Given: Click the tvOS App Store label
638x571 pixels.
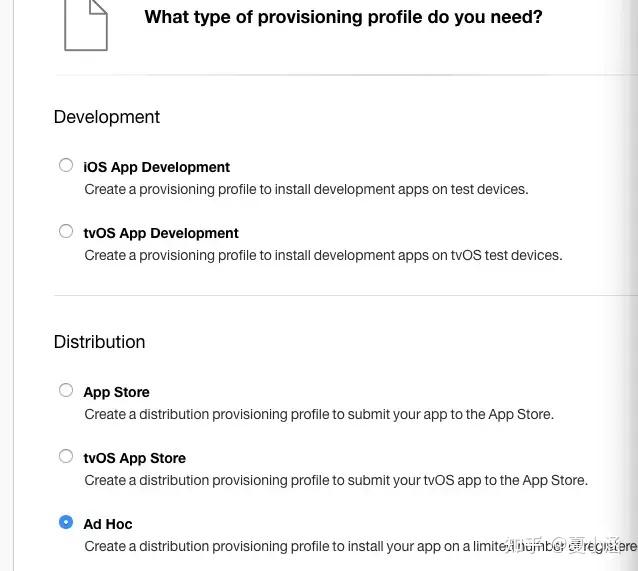Looking at the screenshot, I should pyautogui.click(x=134, y=458).
